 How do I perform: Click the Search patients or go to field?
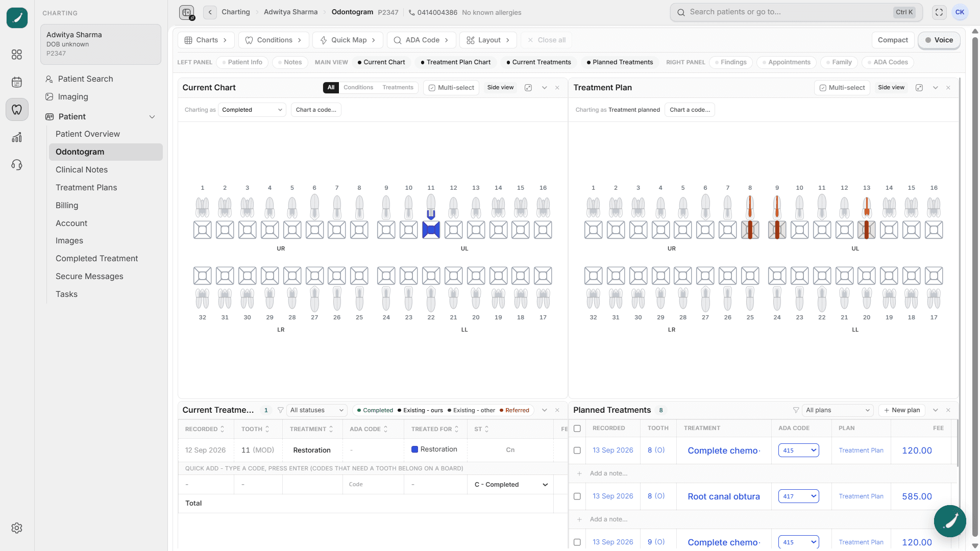(796, 12)
